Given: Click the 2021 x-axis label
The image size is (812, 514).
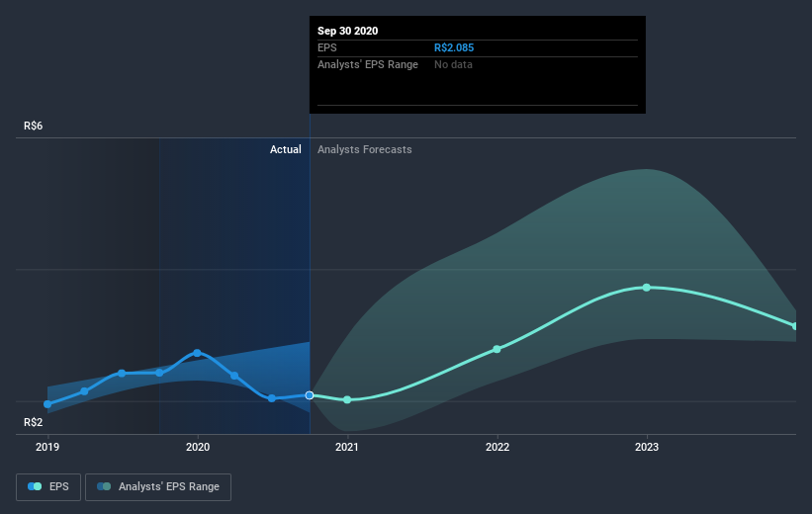Looking at the screenshot, I should coord(346,447).
